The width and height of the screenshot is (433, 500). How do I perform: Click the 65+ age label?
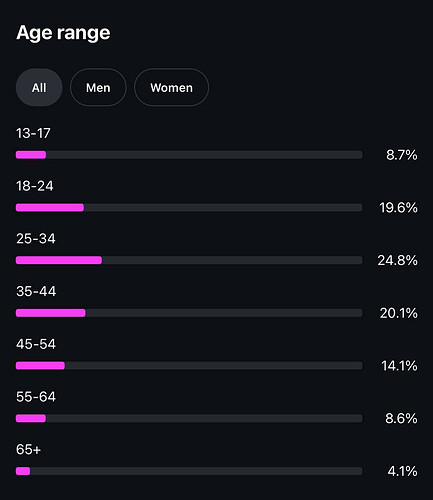pyautogui.click(x=28, y=449)
